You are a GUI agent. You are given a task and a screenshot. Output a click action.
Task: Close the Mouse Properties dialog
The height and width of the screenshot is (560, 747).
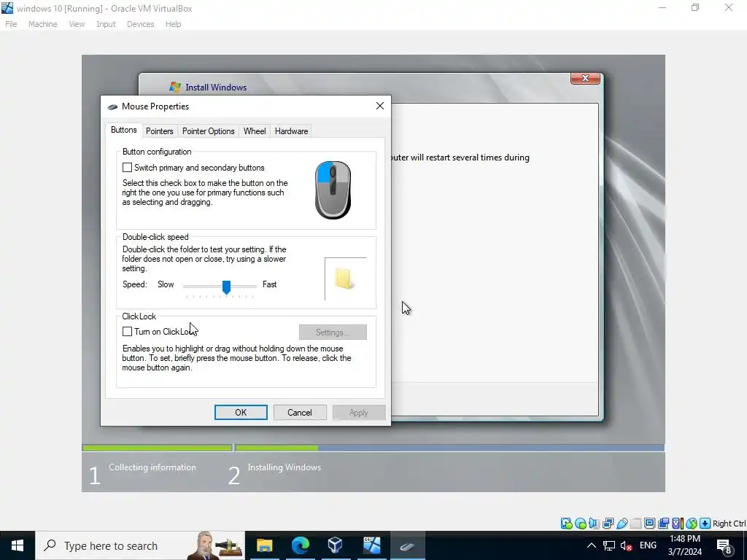click(x=379, y=106)
